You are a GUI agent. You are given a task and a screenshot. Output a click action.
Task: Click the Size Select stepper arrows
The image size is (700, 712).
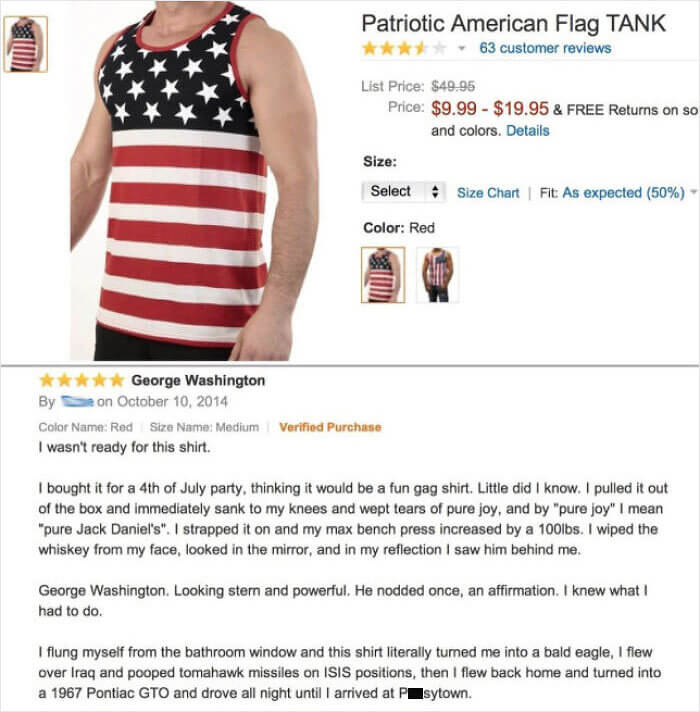tap(435, 192)
